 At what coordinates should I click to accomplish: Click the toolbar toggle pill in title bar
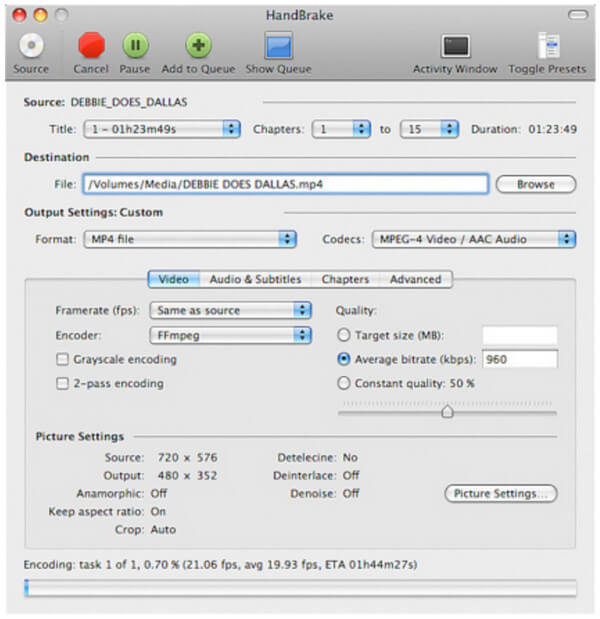click(578, 15)
